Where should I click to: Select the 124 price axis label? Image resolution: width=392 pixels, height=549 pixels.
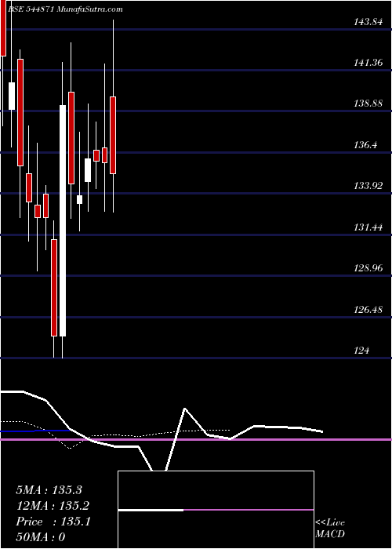361,351
